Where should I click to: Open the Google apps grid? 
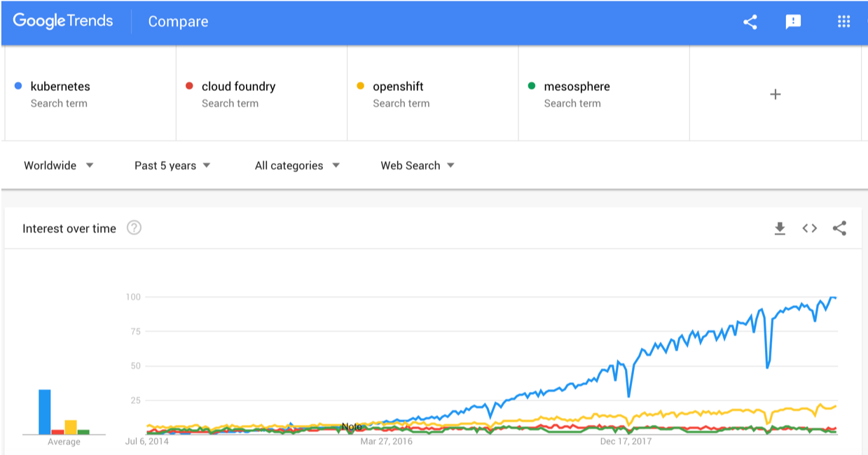pyautogui.click(x=843, y=22)
